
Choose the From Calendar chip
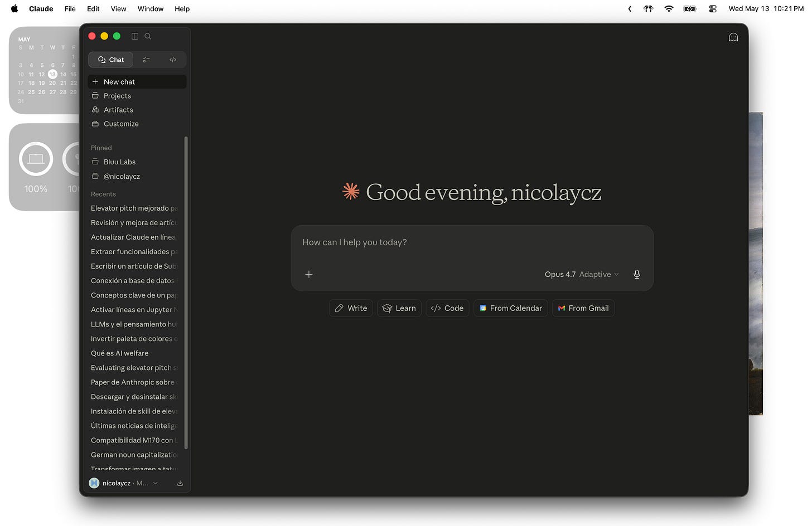coord(511,308)
